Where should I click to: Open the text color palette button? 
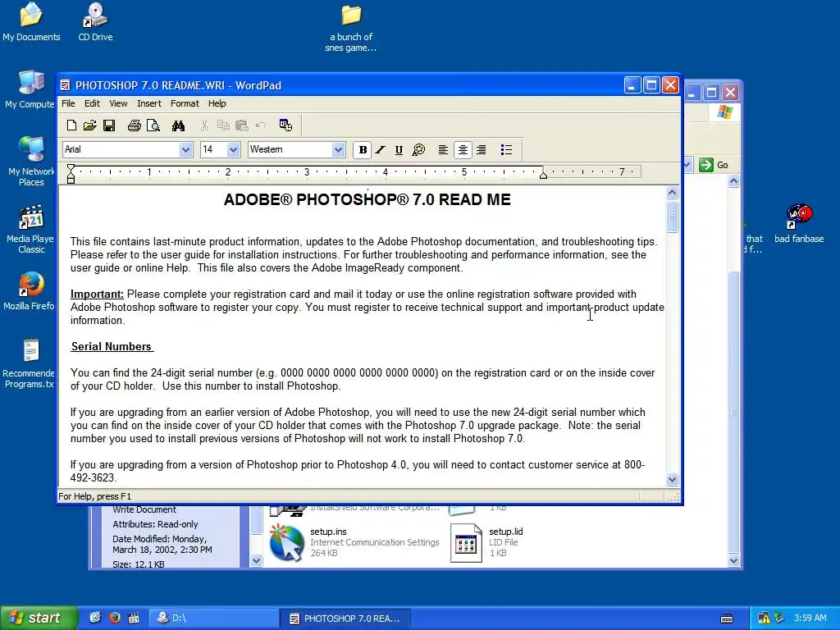(418, 149)
